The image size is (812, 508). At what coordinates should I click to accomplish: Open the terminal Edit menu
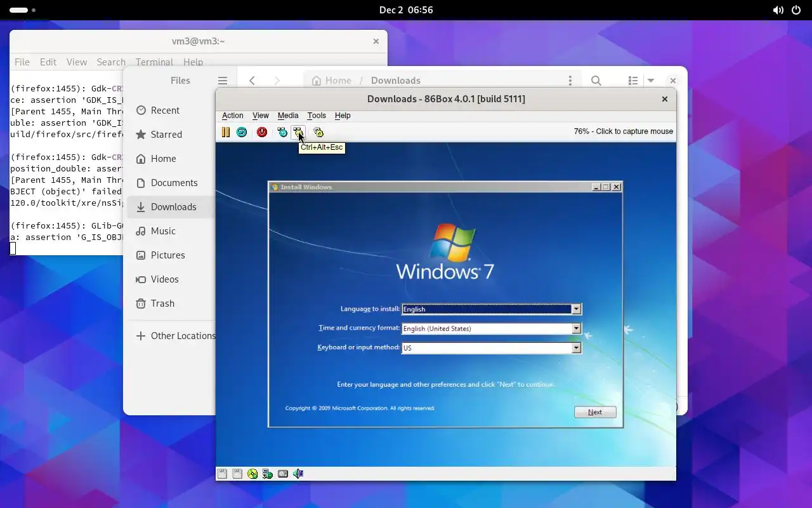tap(48, 62)
